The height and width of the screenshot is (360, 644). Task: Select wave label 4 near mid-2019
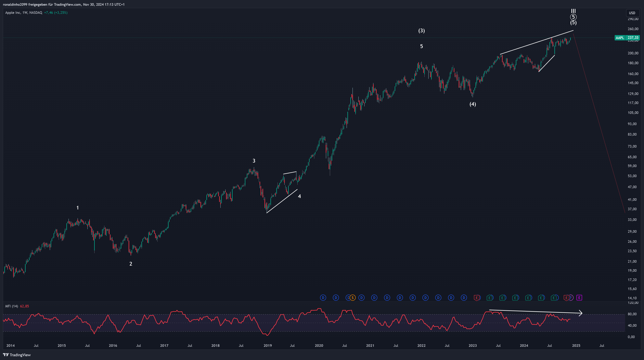coord(299,196)
